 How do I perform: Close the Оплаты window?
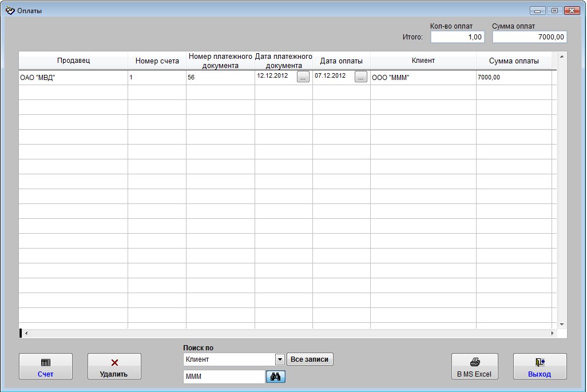click(x=572, y=11)
